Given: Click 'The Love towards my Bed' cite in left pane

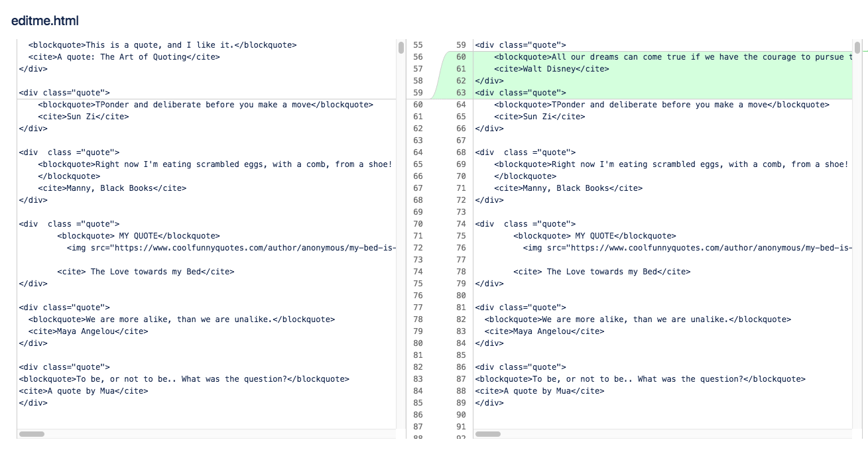Looking at the screenshot, I should point(146,272).
